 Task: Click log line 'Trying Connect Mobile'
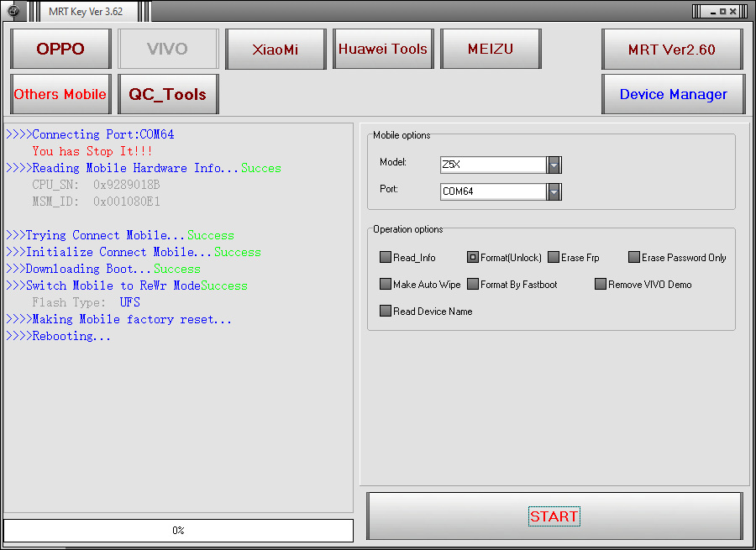click(120, 235)
